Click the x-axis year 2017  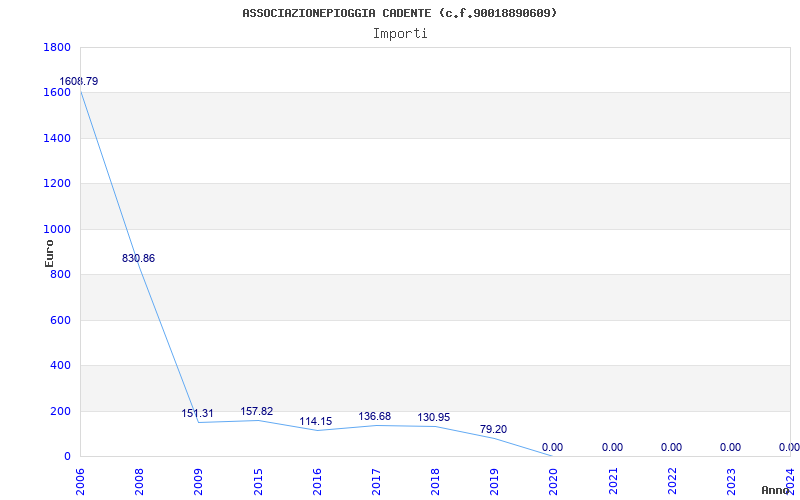(x=376, y=482)
